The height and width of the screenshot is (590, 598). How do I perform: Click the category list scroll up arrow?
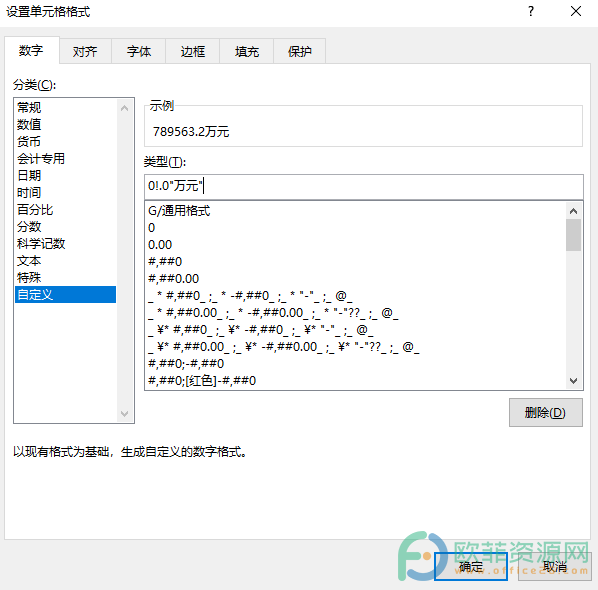coord(124,108)
